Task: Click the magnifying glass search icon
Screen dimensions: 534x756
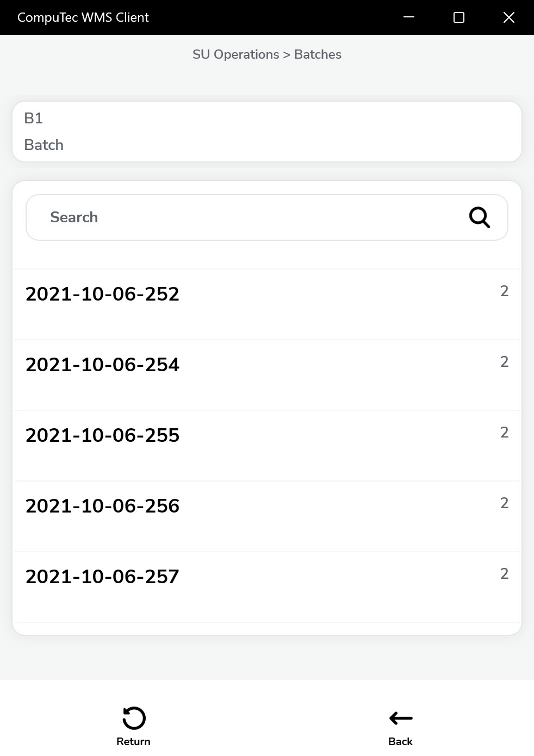Action: (x=479, y=217)
